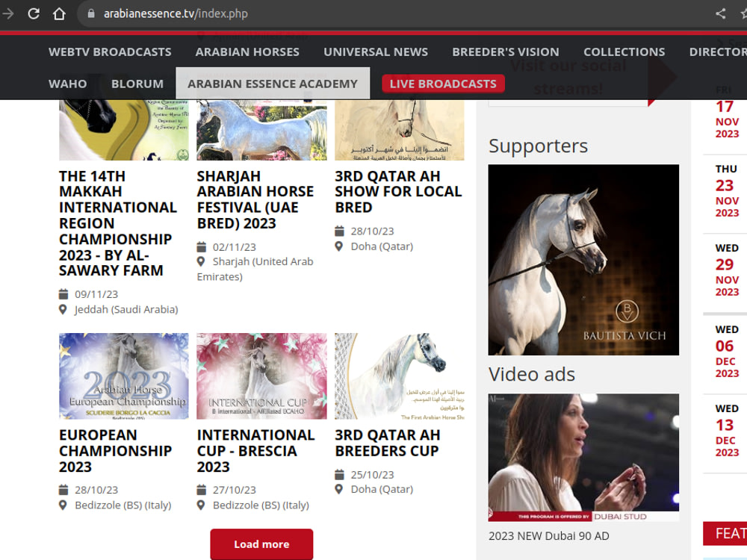
Task: Go to the browser home page icon
Action: click(x=59, y=13)
